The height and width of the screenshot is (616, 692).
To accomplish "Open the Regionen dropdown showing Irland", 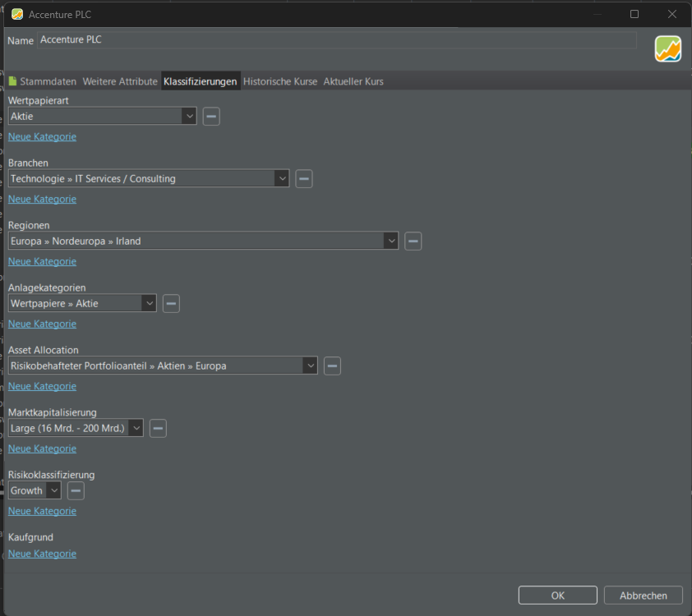I will point(203,241).
